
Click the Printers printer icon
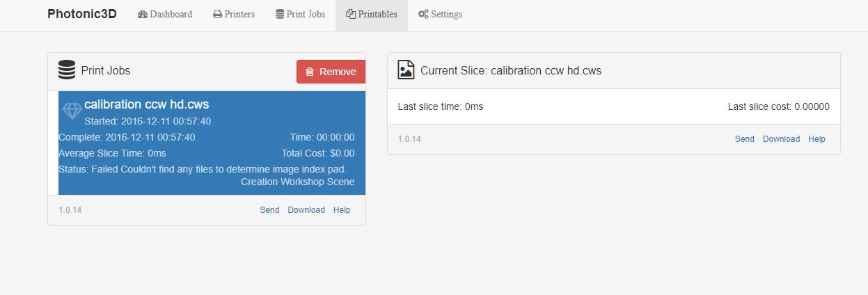pyautogui.click(x=218, y=15)
